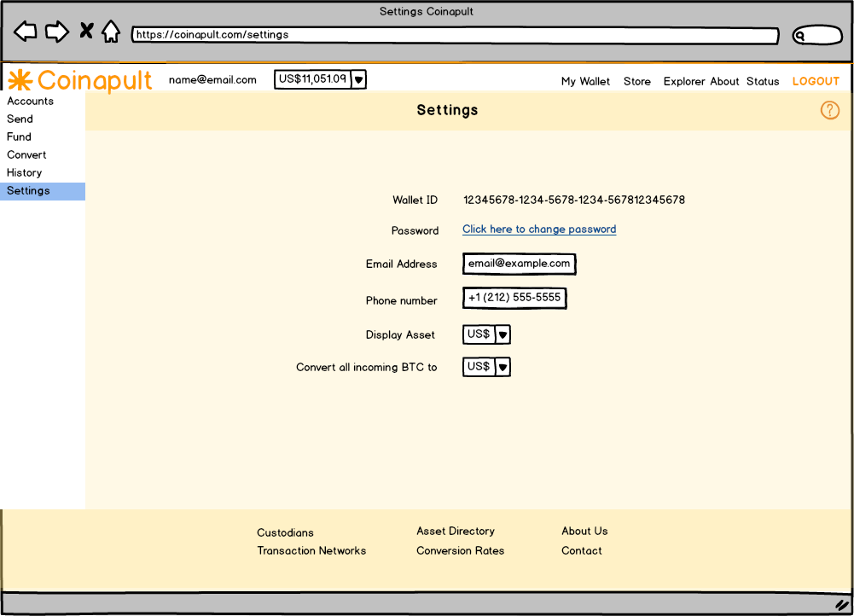The height and width of the screenshot is (616, 854).
Task: Open My Wallet in top navigation
Action: point(585,81)
